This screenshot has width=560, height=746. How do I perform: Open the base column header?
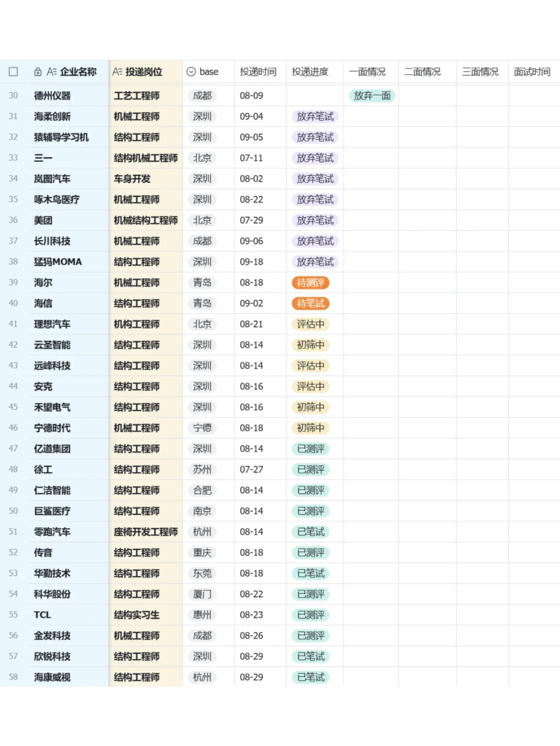click(x=208, y=72)
